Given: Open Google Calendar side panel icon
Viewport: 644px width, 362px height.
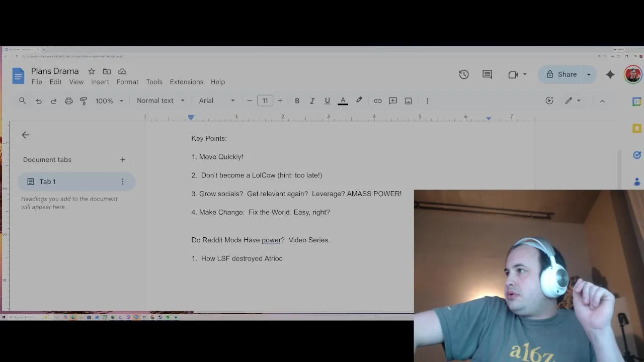Looking at the screenshot, I should [x=636, y=101].
